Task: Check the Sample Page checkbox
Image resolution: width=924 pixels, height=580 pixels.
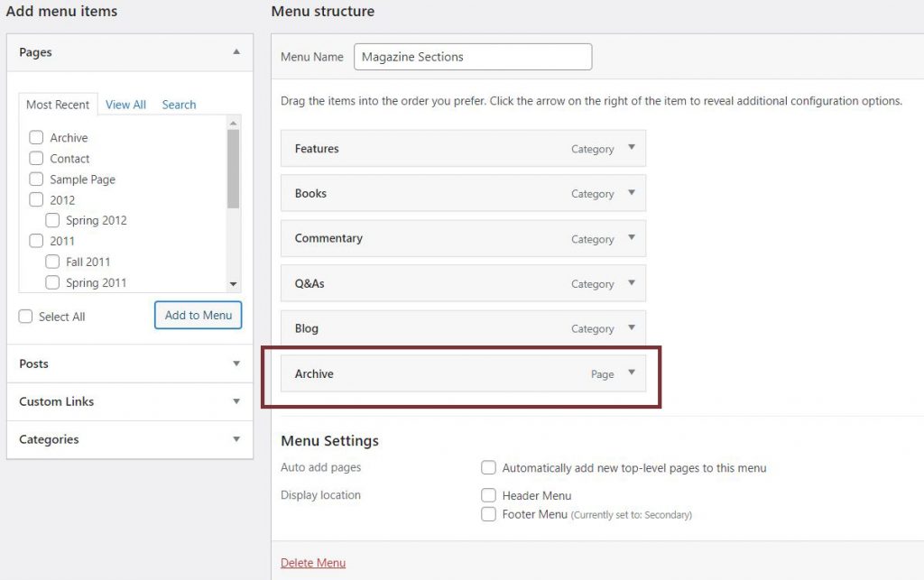Action: tap(36, 180)
